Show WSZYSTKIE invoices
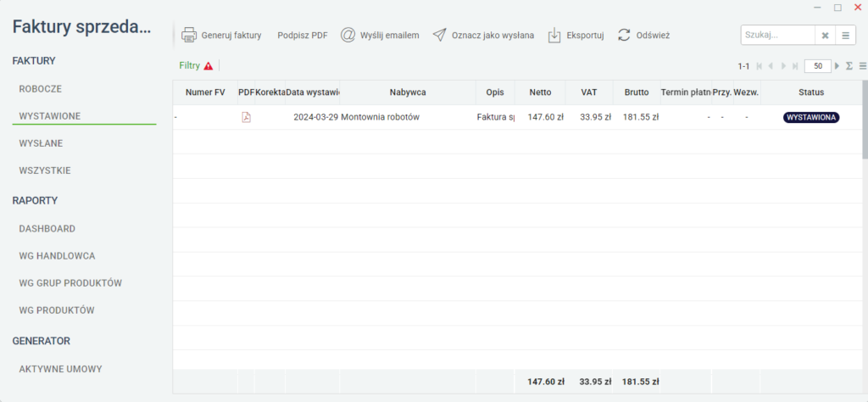Viewport: 868px width, 402px height. point(44,170)
